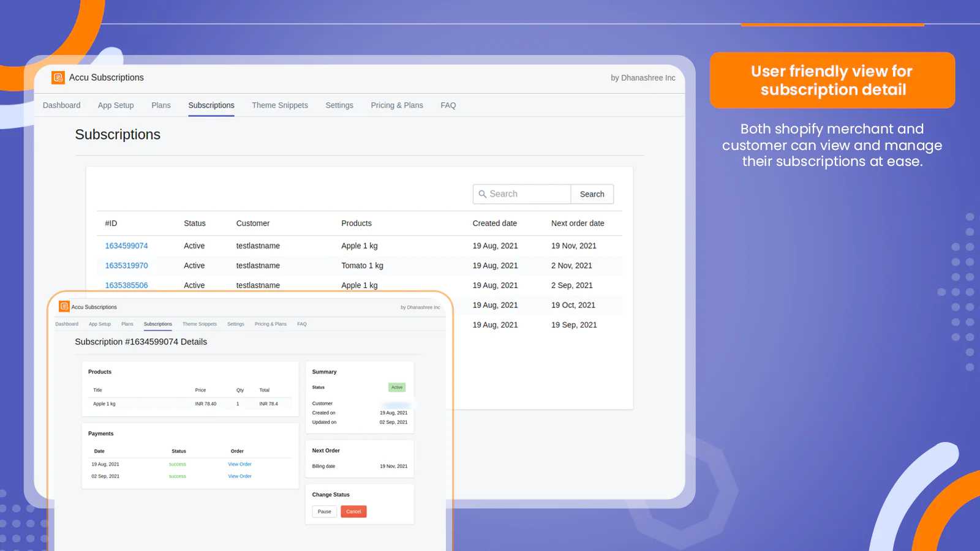Click the Theme Snippets tab in the details window
This screenshot has width=980, height=551.
pyautogui.click(x=200, y=324)
